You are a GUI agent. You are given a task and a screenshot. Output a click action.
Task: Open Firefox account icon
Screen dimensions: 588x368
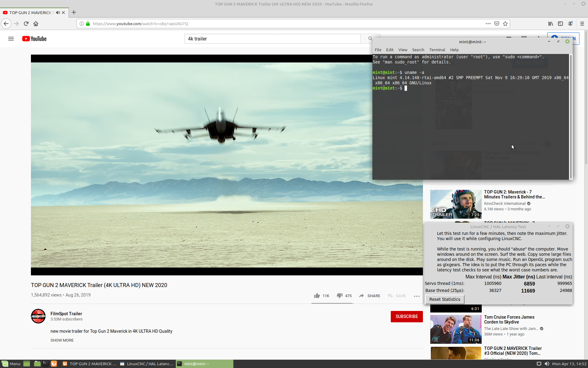(x=570, y=24)
